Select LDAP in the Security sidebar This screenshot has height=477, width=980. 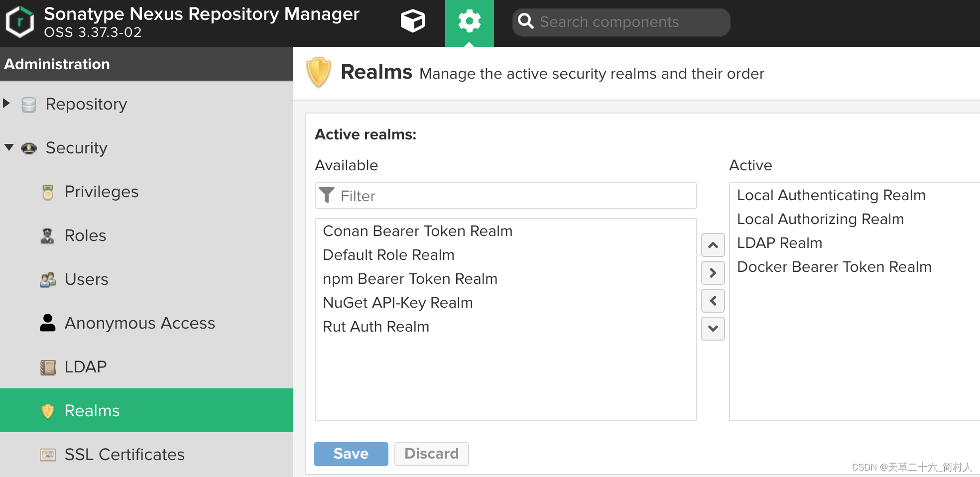(x=85, y=366)
